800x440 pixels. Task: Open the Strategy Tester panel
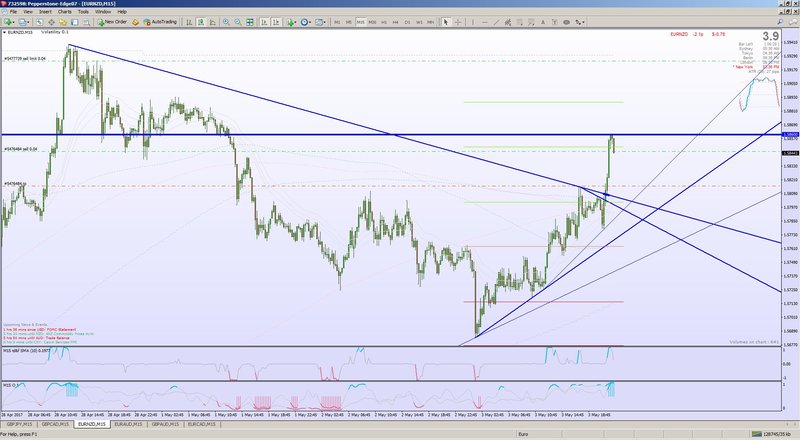click(87, 22)
